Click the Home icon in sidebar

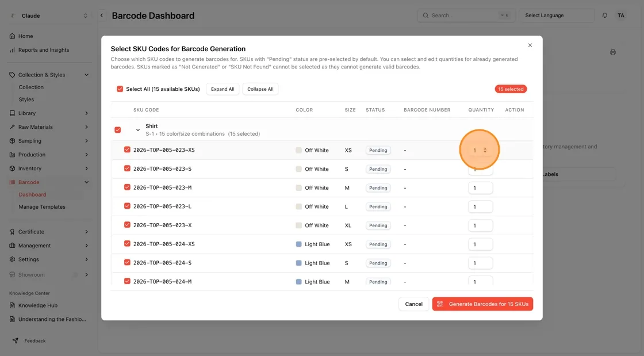12,36
